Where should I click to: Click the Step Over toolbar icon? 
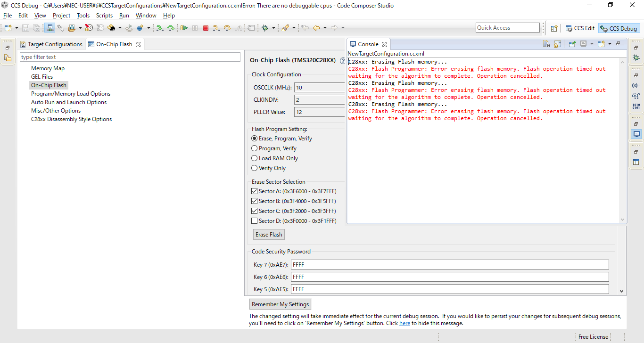227,28
